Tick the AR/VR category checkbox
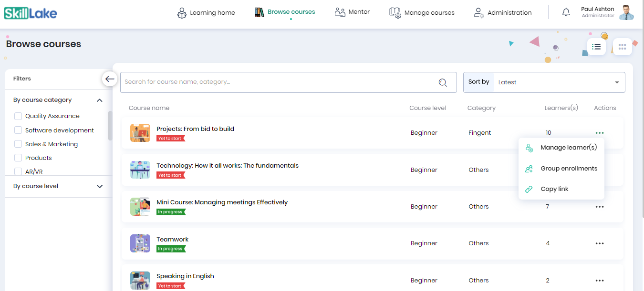 [x=18, y=171]
